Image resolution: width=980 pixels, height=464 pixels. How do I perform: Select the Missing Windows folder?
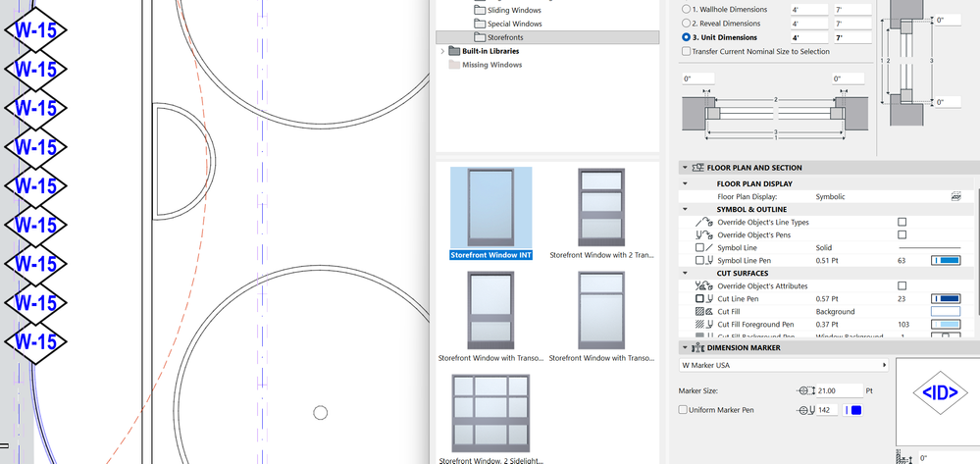(x=485, y=65)
